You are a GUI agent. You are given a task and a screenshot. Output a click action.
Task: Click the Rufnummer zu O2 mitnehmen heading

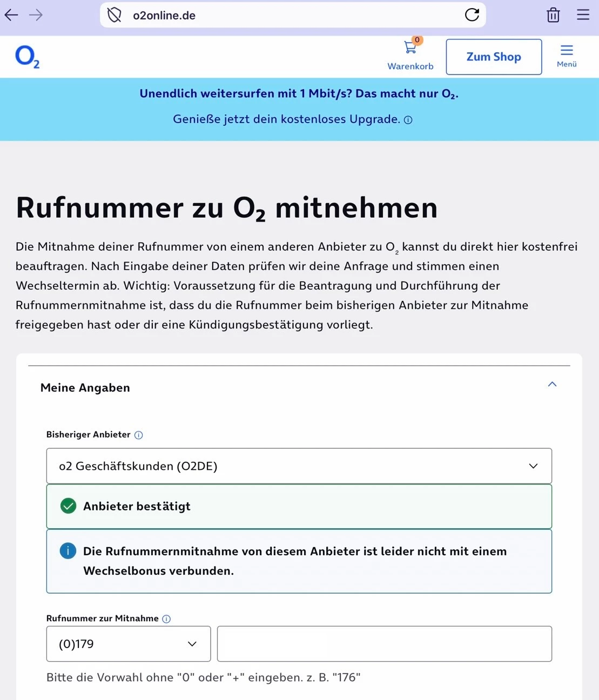click(x=227, y=208)
